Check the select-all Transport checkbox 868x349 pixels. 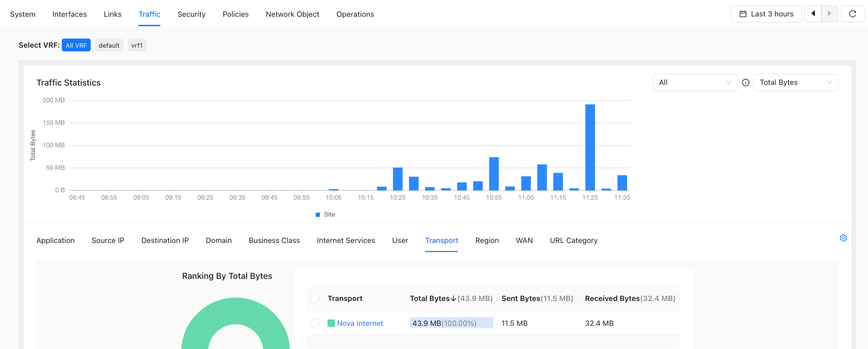tap(315, 298)
